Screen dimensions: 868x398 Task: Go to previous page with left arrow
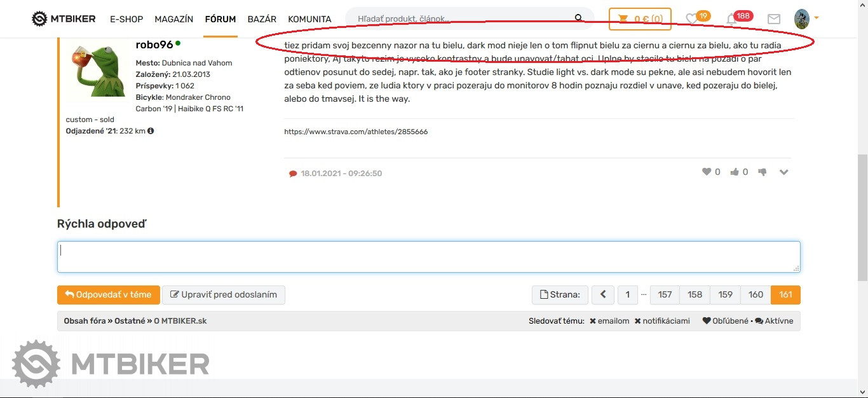pyautogui.click(x=603, y=295)
